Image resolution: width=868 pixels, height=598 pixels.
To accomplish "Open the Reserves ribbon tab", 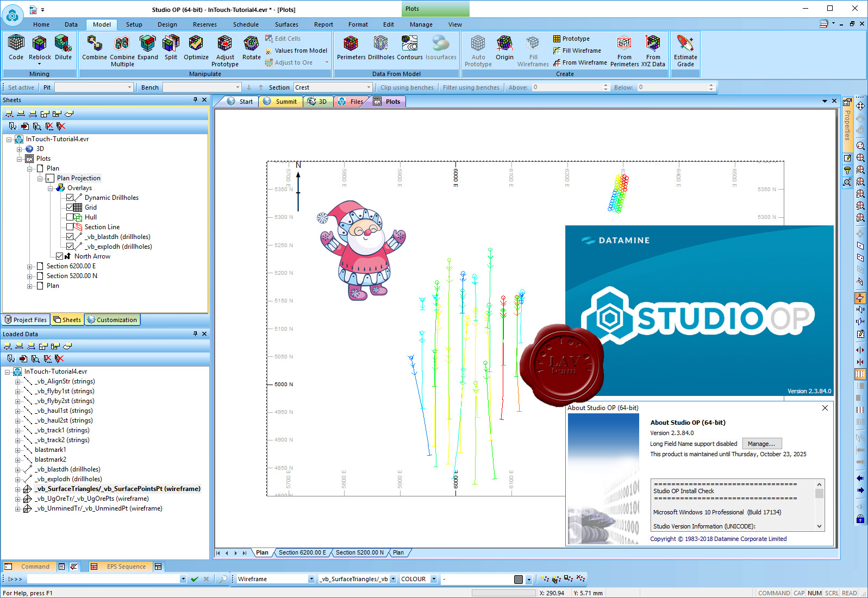I will click(x=205, y=24).
